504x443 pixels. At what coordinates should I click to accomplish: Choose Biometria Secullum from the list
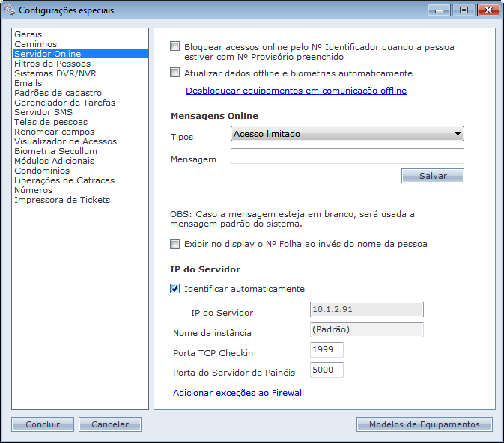tap(55, 151)
